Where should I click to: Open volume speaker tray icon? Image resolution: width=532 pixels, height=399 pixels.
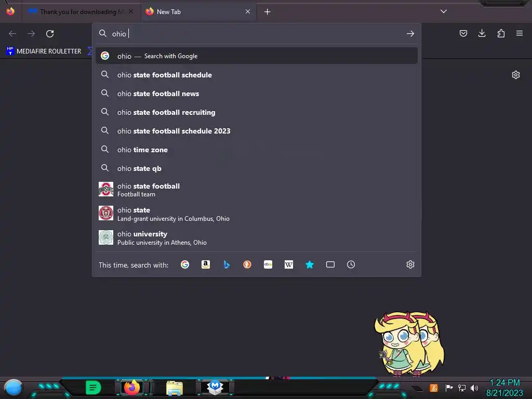[x=474, y=388]
